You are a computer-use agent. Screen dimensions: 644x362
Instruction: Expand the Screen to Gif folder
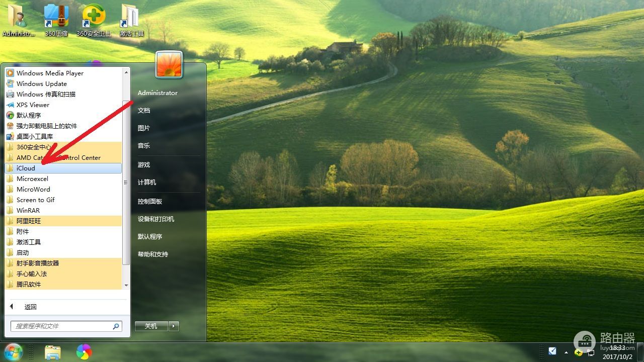click(x=63, y=200)
